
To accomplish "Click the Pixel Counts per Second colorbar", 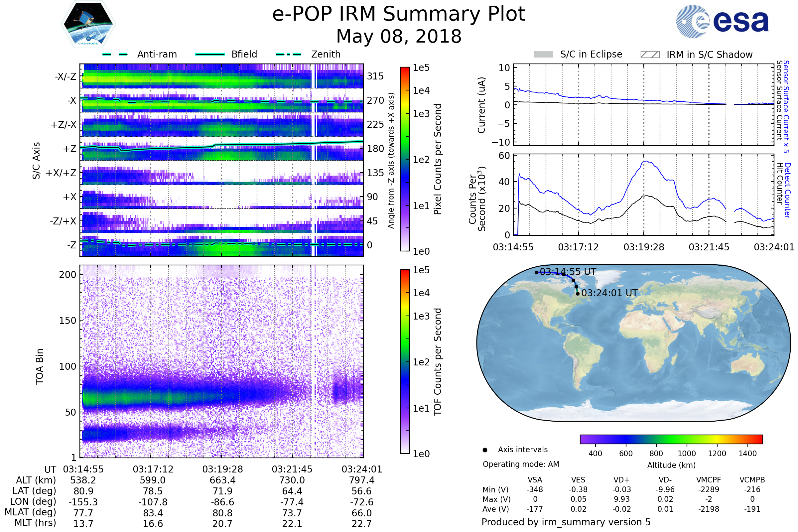I will click(x=405, y=159).
